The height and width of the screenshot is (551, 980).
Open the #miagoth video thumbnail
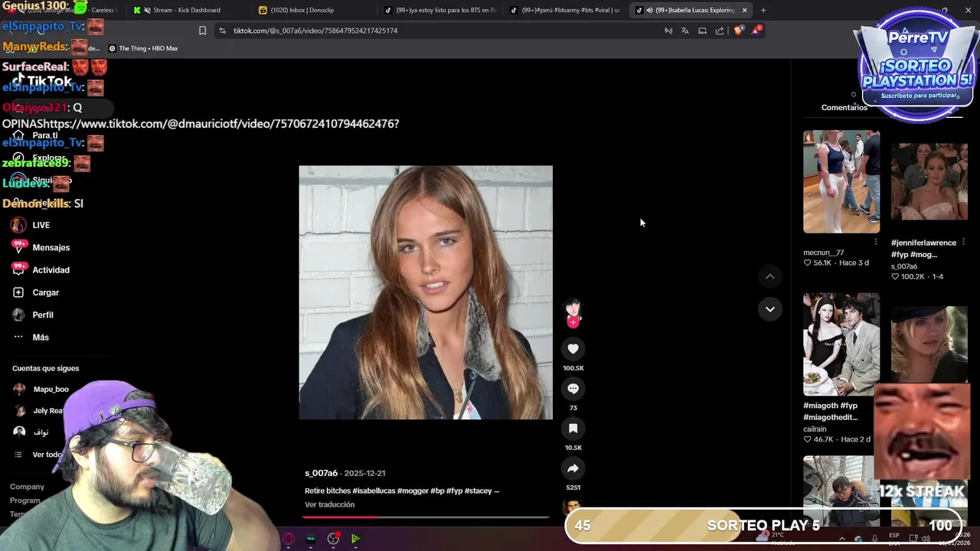click(x=841, y=344)
